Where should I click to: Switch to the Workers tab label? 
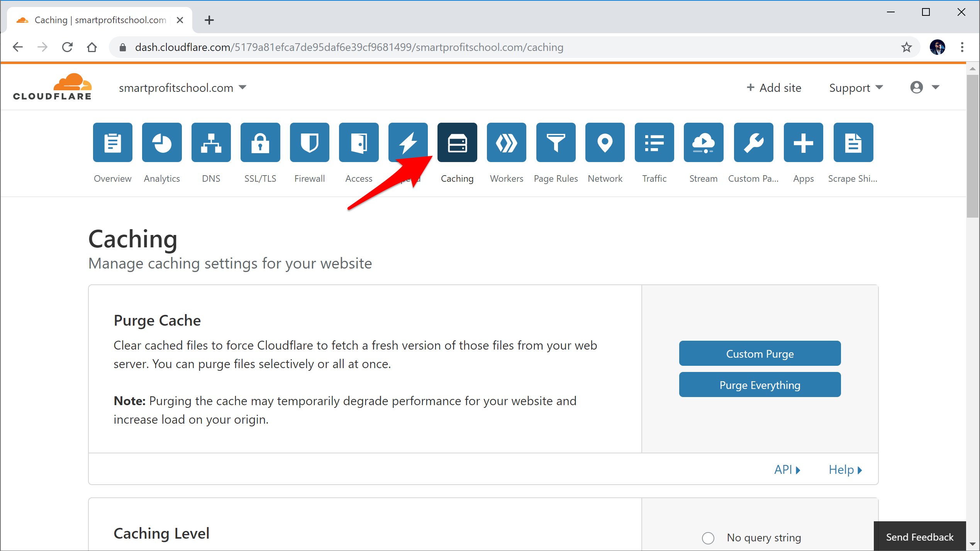coord(507,179)
